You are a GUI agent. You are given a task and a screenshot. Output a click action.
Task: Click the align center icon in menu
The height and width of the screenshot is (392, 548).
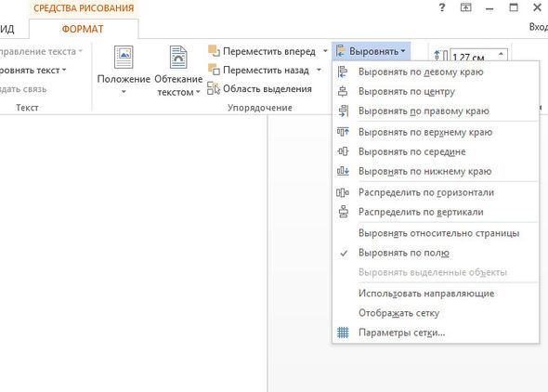click(x=343, y=92)
